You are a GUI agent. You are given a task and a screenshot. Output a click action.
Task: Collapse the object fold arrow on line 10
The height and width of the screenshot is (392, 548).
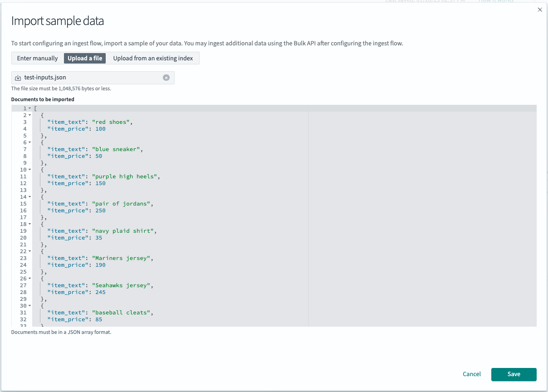coord(30,170)
